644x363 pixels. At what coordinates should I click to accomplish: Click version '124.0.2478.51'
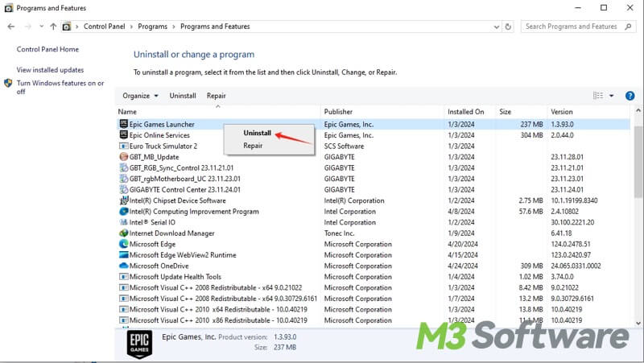[x=571, y=244]
